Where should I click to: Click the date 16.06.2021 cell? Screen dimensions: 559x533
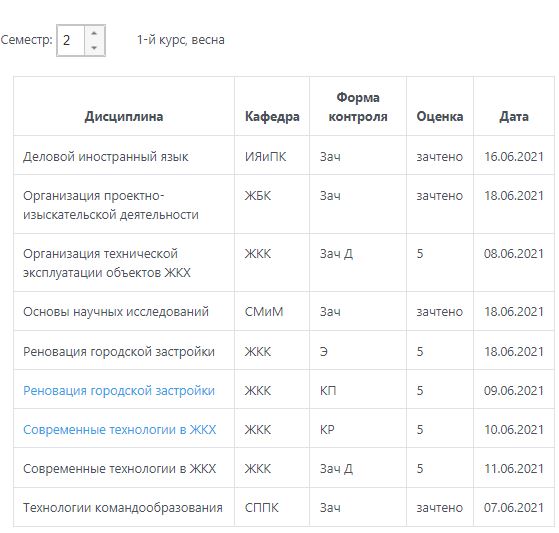pos(514,156)
